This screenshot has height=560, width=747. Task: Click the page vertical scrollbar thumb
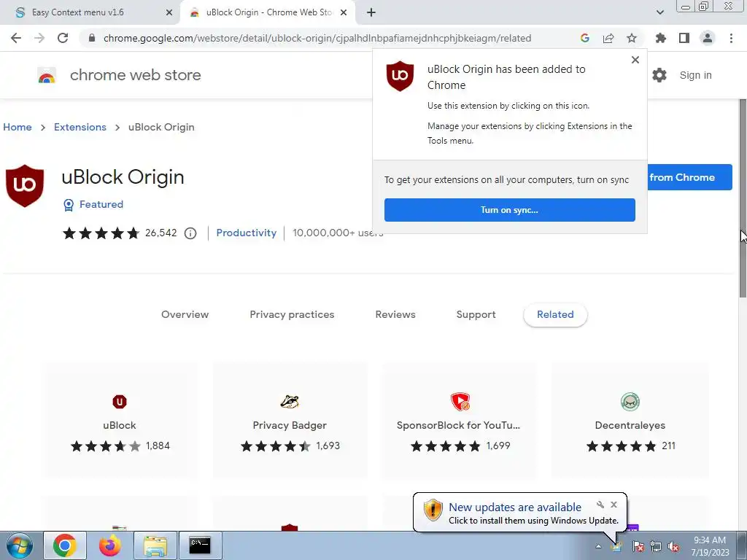click(743, 198)
